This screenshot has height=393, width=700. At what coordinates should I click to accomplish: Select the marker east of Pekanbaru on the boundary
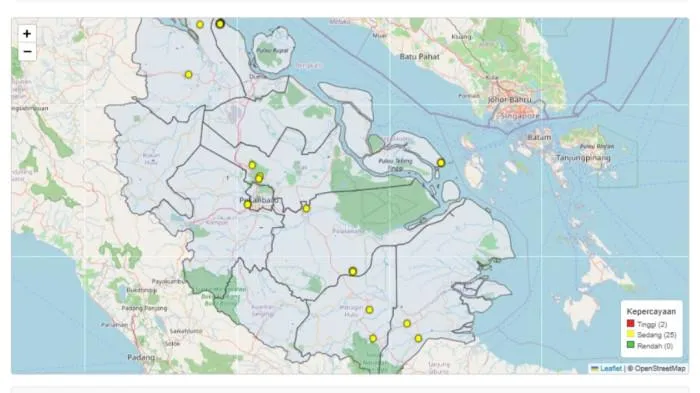(x=306, y=209)
